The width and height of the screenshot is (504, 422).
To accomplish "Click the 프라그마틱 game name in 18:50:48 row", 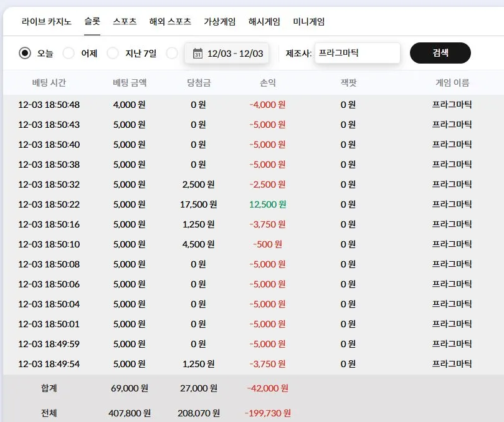I will coord(452,105).
